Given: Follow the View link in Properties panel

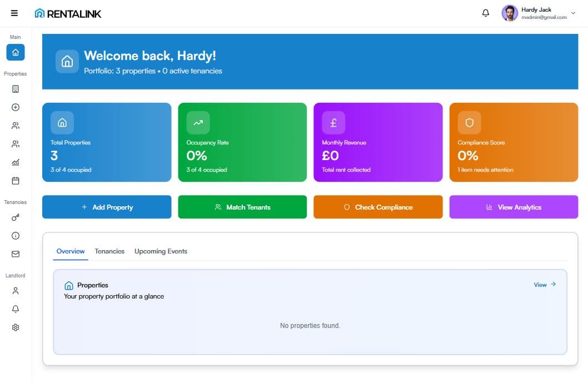Looking at the screenshot, I should pos(545,285).
